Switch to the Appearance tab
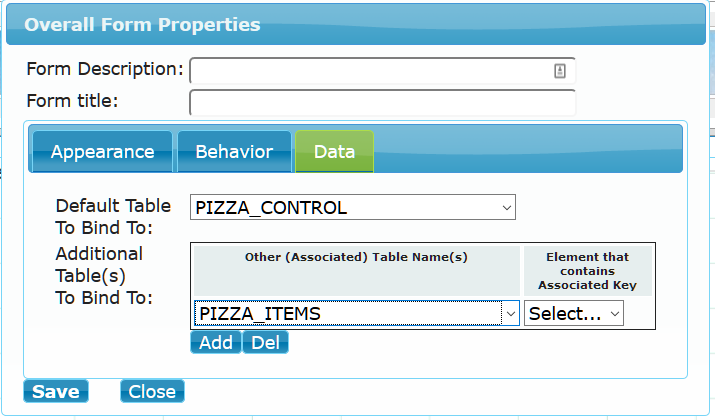Image resolution: width=715 pixels, height=420 pixels. [103, 152]
